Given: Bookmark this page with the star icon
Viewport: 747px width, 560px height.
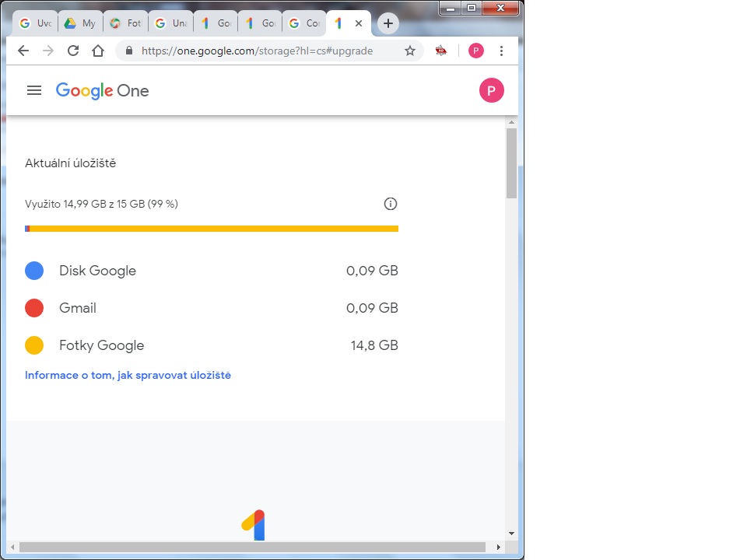Looking at the screenshot, I should [x=410, y=51].
